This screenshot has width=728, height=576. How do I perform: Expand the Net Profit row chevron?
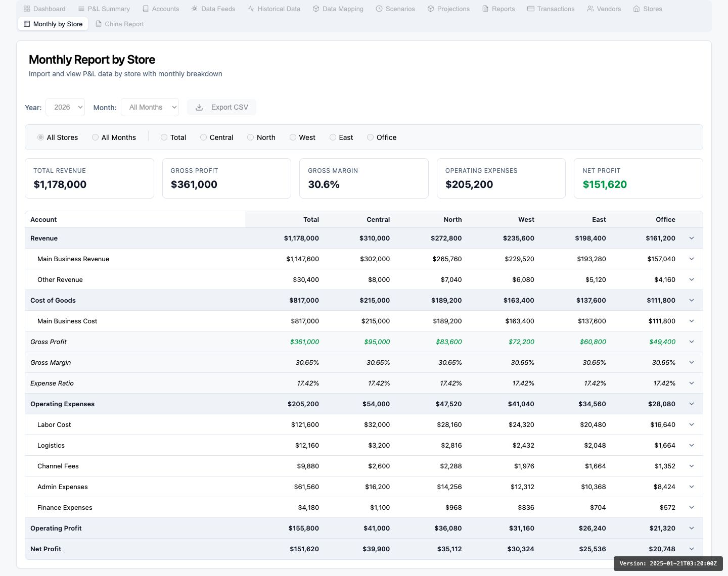point(692,549)
